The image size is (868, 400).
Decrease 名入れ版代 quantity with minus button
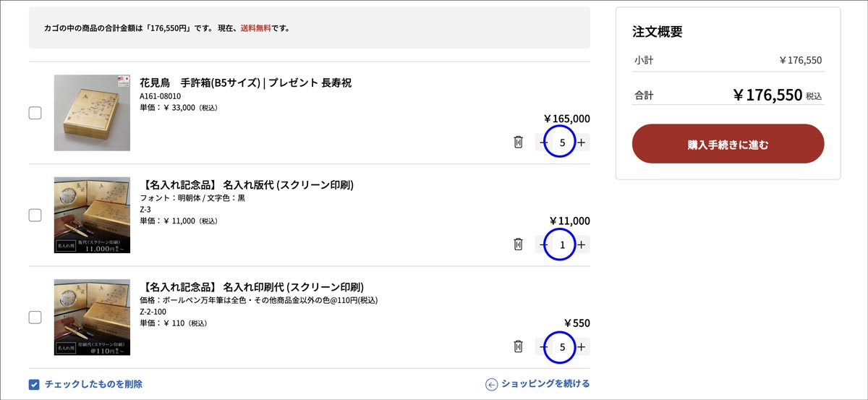[x=543, y=244]
